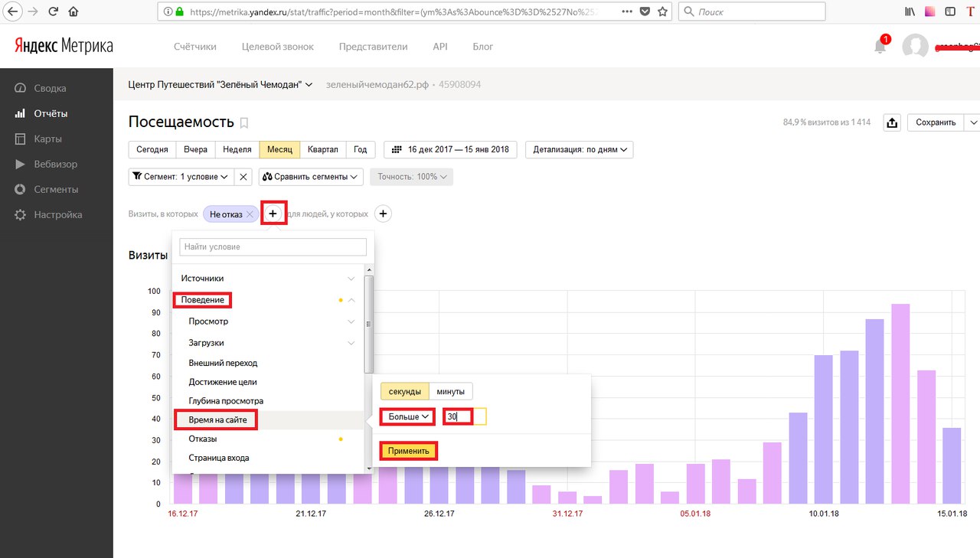Open Настройка in the left sidebar
Viewport: 980px width, 558px height.
[x=57, y=214]
